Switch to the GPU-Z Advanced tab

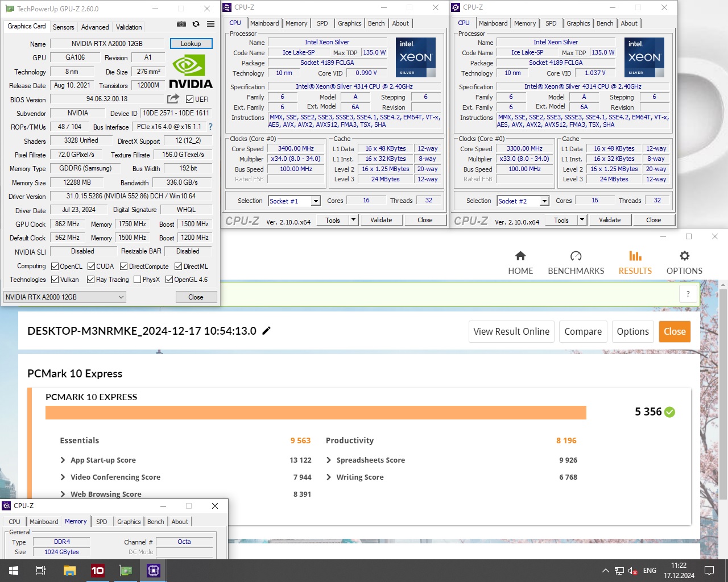(x=95, y=27)
